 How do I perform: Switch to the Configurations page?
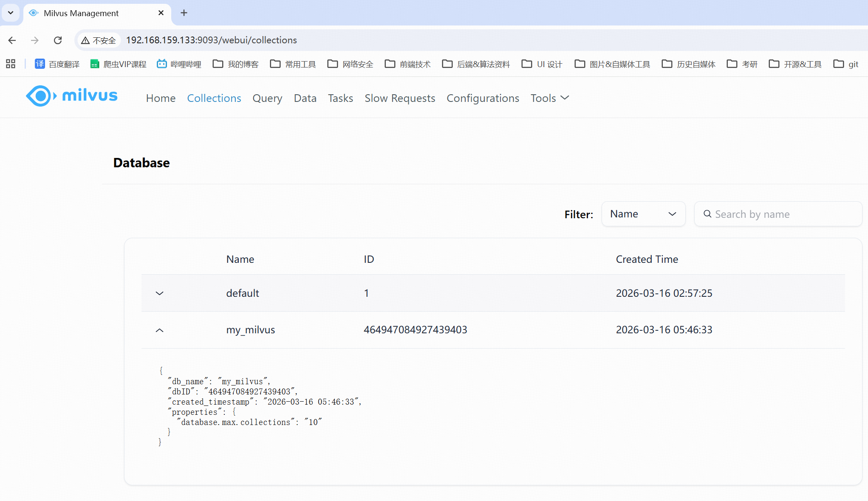click(x=483, y=98)
